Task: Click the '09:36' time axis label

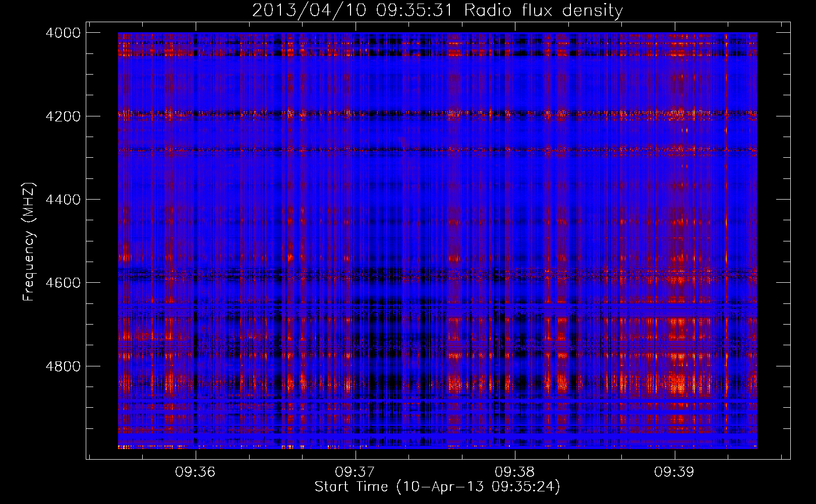Action: pyautogui.click(x=195, y=472)
